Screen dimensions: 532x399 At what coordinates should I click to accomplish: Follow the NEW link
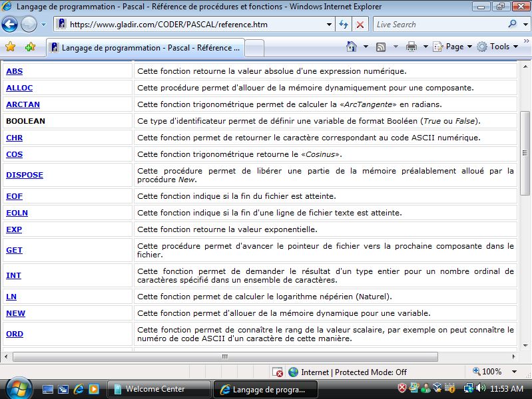[x=15, y=313]
